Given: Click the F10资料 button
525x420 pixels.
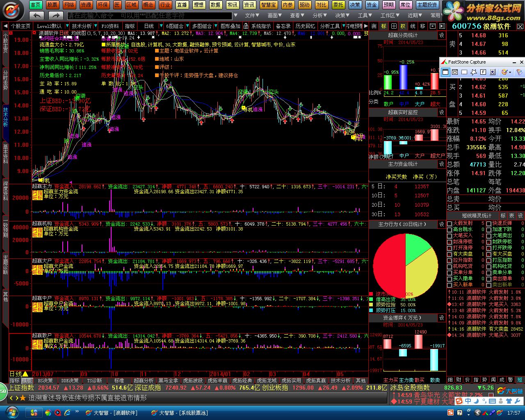Looking at the screenshot, I should pos(110,26).
